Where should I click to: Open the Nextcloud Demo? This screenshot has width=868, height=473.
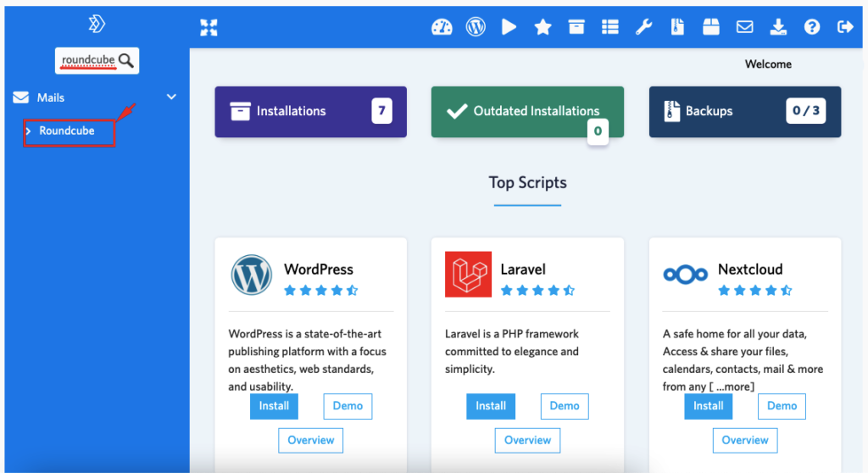coord(782,406)
